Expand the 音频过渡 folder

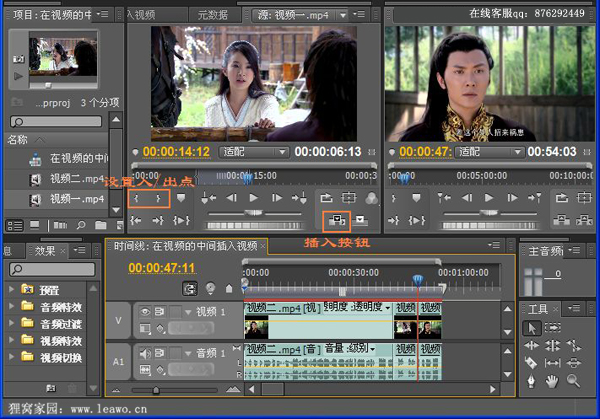[11, 323]
